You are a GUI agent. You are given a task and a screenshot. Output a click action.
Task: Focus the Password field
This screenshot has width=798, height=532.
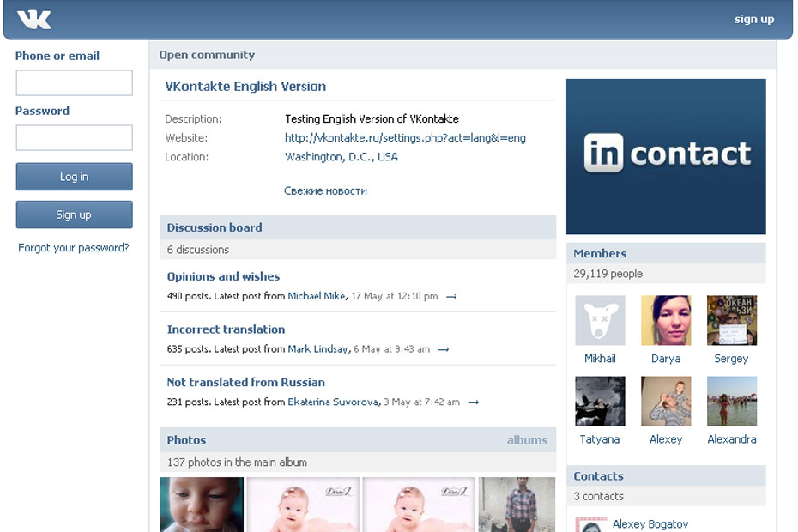pyautogui.click(x=75, y=138)
